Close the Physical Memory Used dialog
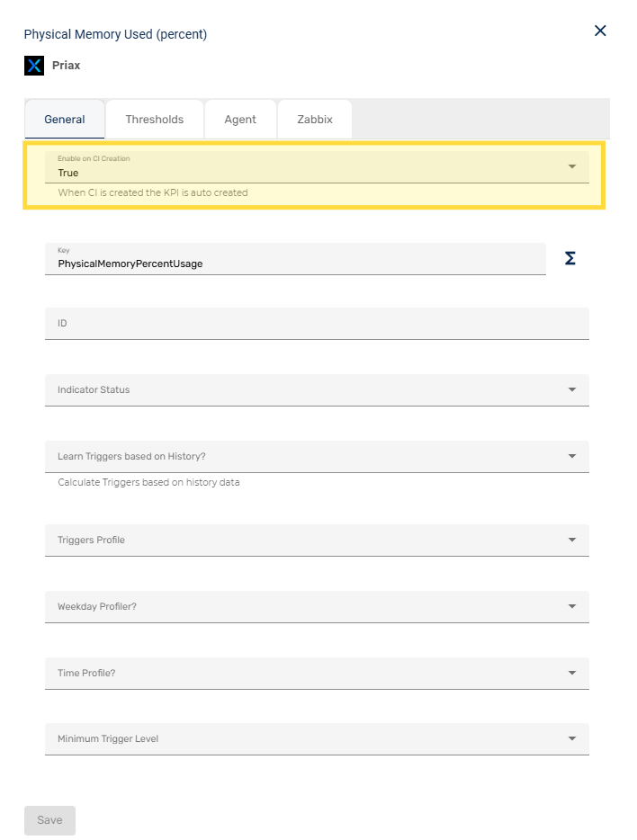This screenshot has width=637, height=840. (600, 31)
